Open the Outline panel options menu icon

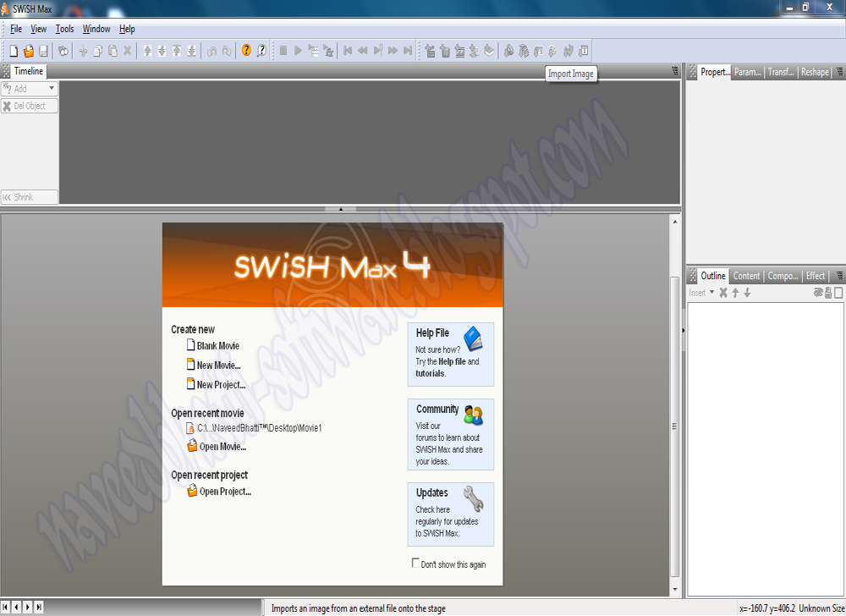coord(839,275)
